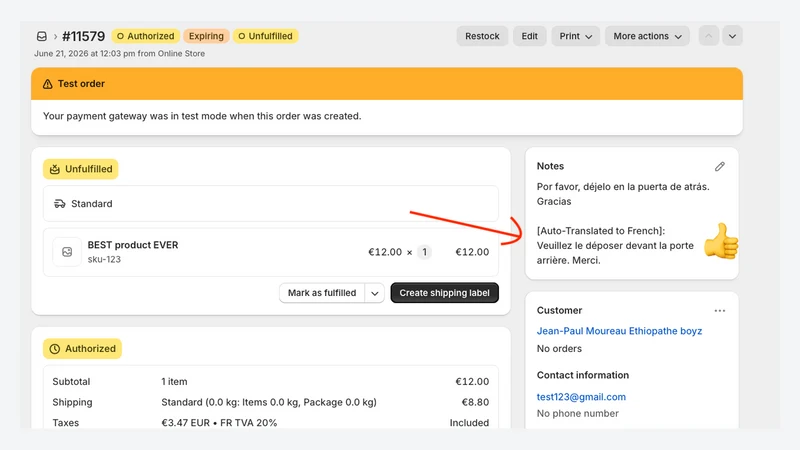
Task: Open the Print dropdown
Action: [x=576, y=36]
